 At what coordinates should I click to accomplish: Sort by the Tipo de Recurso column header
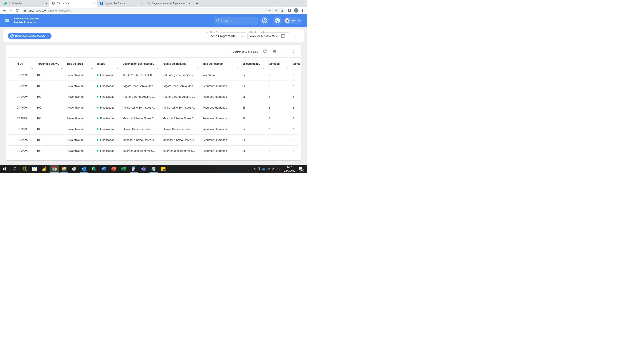(x=212, y=64)
